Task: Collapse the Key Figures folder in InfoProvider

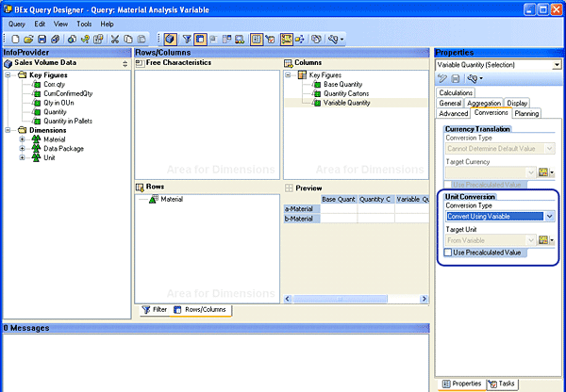Action: tap(8, 73)
